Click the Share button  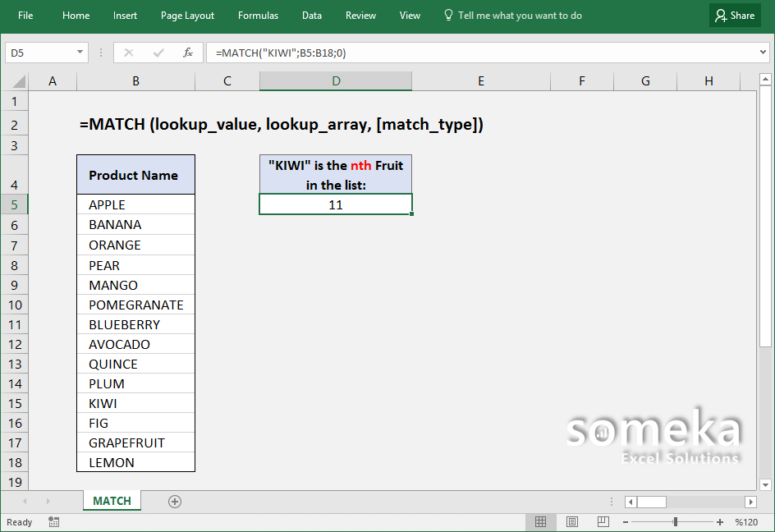click(734, 15)
